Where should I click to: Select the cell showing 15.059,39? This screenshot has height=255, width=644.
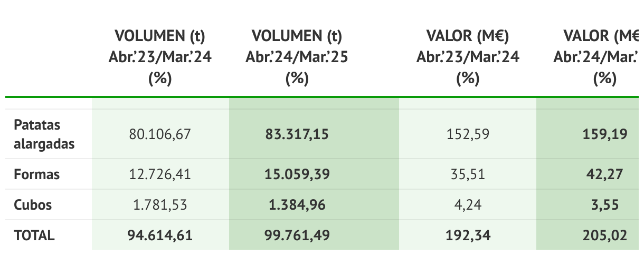point(297,174)
